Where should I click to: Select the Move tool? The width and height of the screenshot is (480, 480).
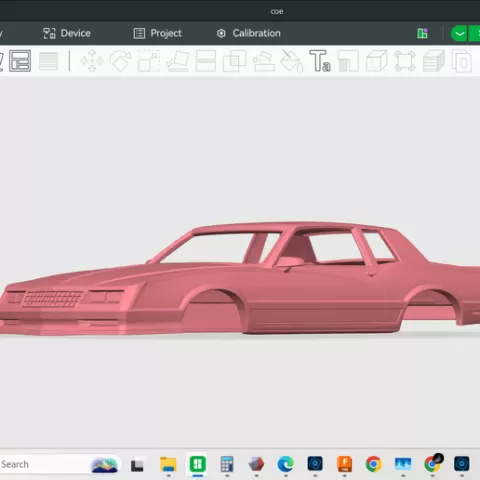tap(92, 61)
